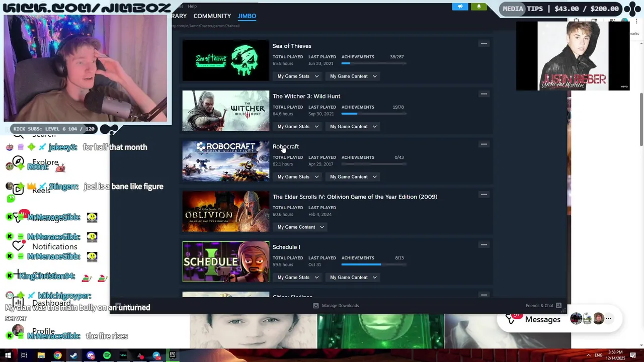644x362 pixels.
Task: Click Witcher 3 achievements progress bar
Action: (374, 114)
